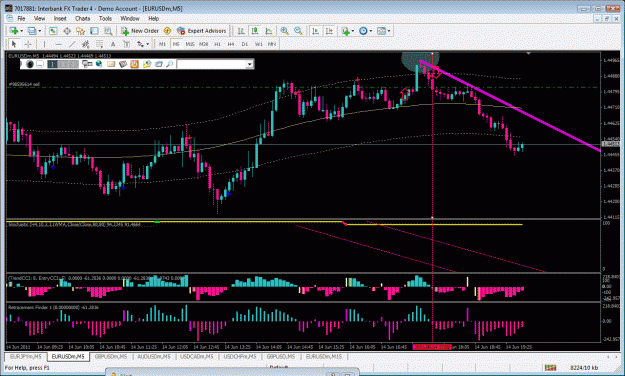Click the orange power icon in floating toolbar

[134, 64]
